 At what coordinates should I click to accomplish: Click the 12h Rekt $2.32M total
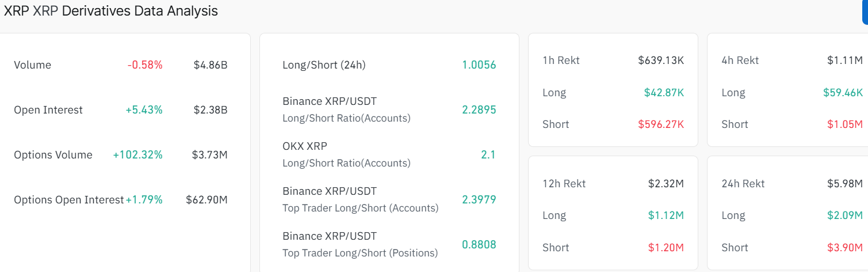pyautogui.click(x=666, y=184)
